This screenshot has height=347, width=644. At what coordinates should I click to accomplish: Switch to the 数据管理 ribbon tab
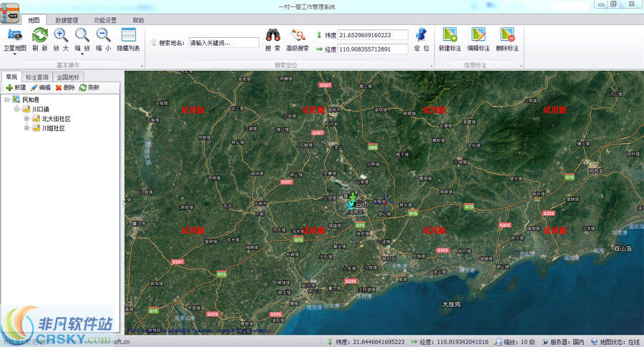click(x=67, y=20)
